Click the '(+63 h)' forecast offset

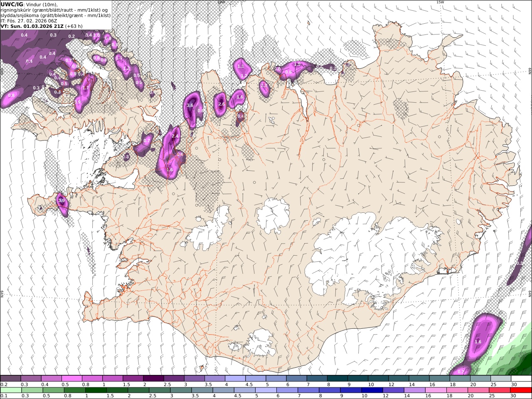coord(74,26)
